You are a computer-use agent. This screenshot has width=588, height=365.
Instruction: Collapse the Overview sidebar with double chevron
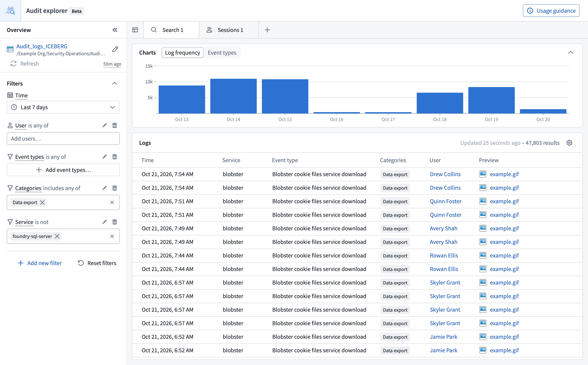[115, 30]
